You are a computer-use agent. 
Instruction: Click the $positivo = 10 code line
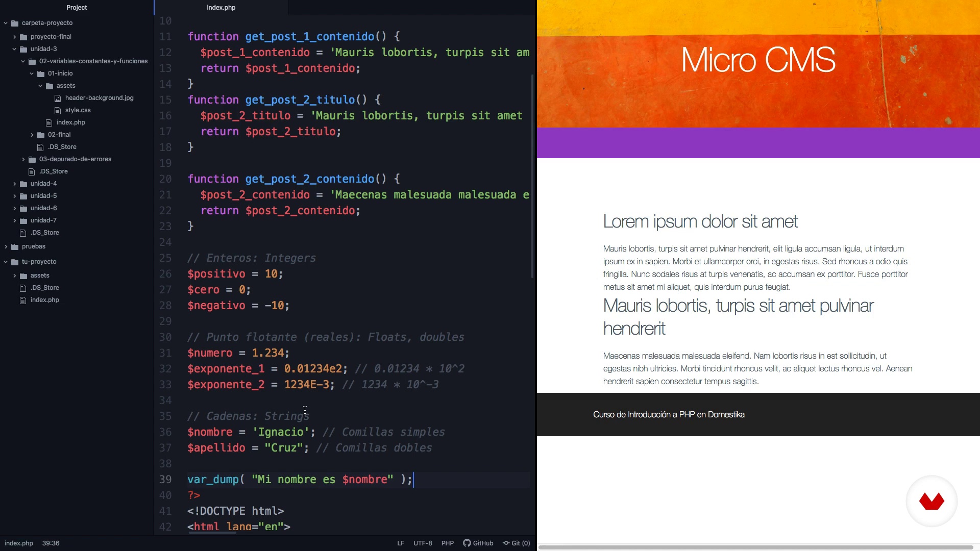(x=235, y=273)
